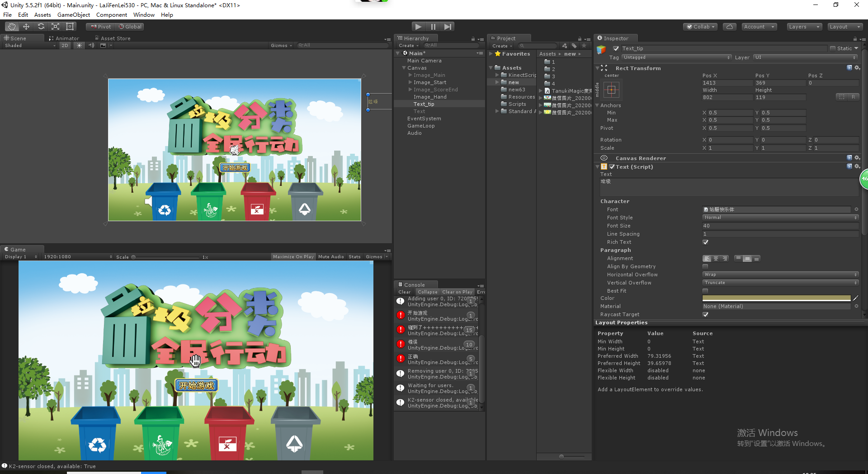Open the Tag dropdown

point(677,57)
